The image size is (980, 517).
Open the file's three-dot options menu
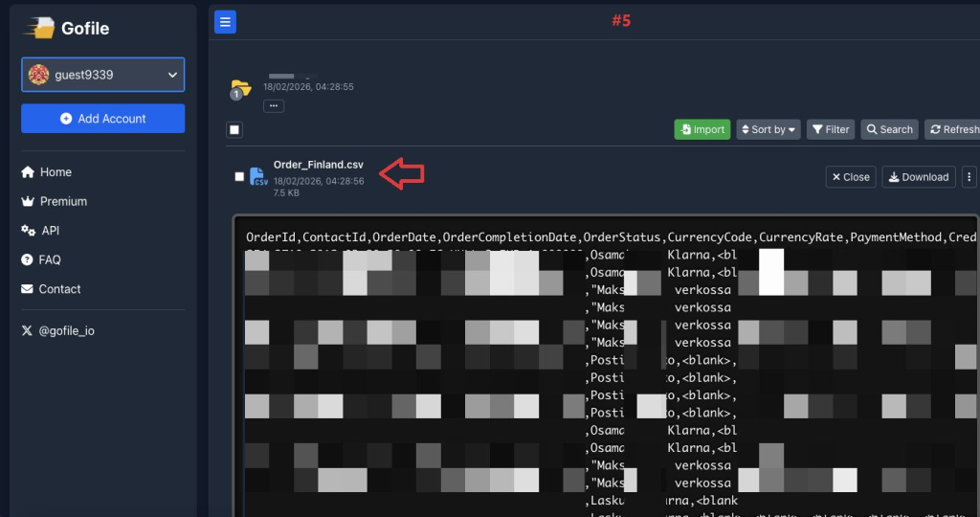(x=969, y=177)
